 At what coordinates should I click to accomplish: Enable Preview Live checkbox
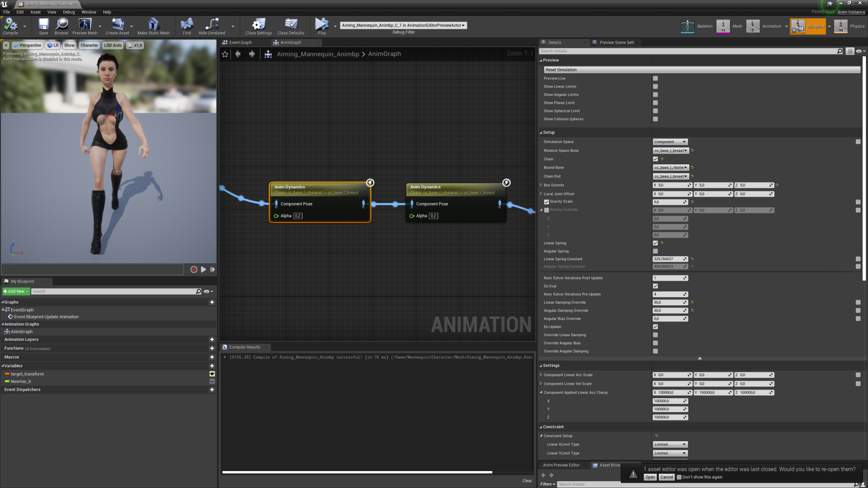point(655,79)
